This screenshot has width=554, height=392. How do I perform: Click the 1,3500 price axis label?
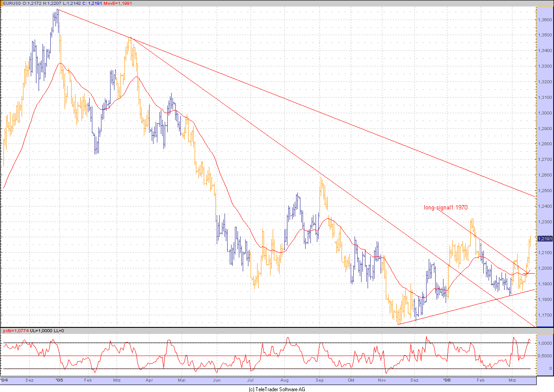coord(545,36)
